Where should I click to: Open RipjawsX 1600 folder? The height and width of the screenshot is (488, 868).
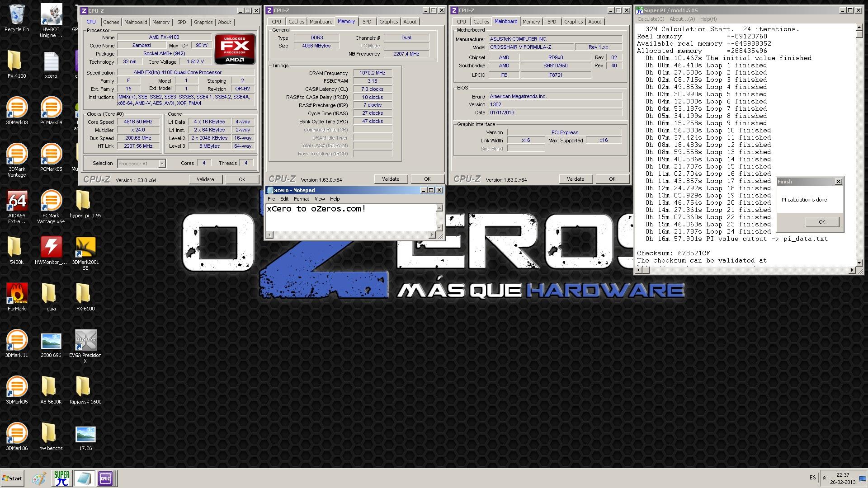pyautogui.click(x=85, y=390)
